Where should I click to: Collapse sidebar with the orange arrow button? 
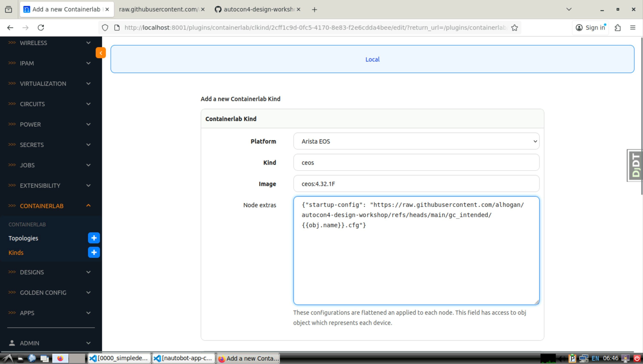click(x=101, y=53)
